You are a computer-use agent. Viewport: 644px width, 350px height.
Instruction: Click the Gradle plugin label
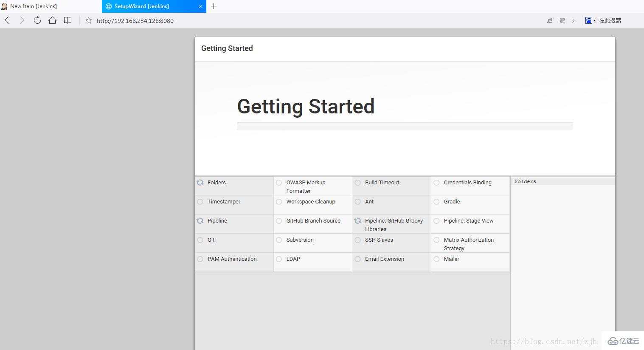pos(452,202)
